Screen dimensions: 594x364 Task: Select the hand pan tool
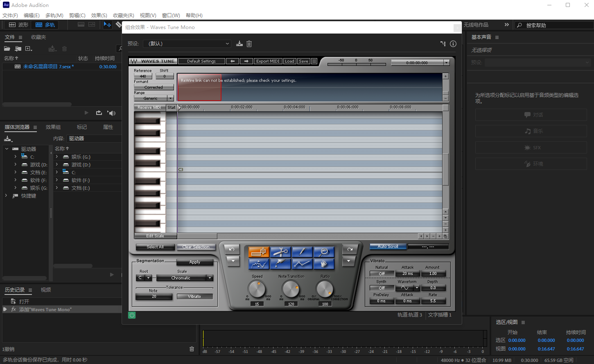[324, 264]
